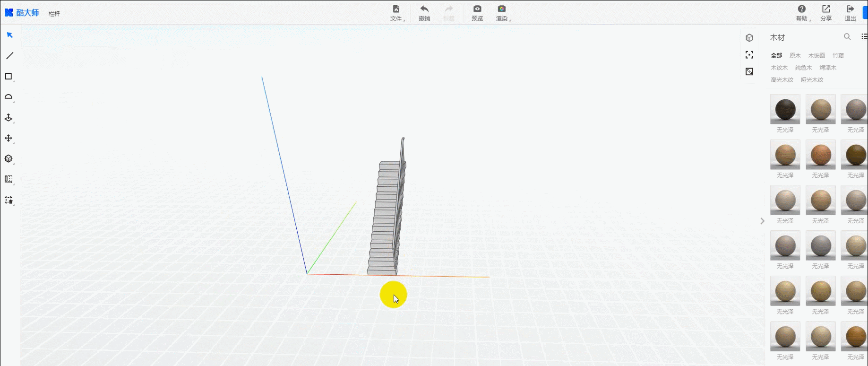Click 退出 to exit editor
Screen dimensions: 868x366
tap(850, 13)
